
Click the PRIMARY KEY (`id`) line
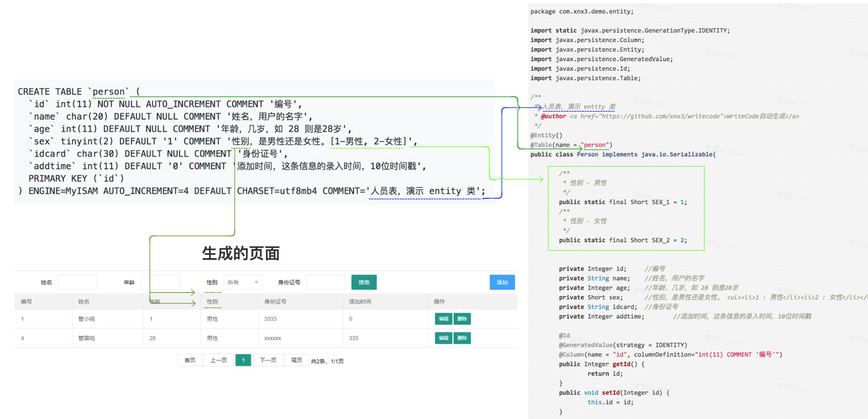(x=76, y=178)
